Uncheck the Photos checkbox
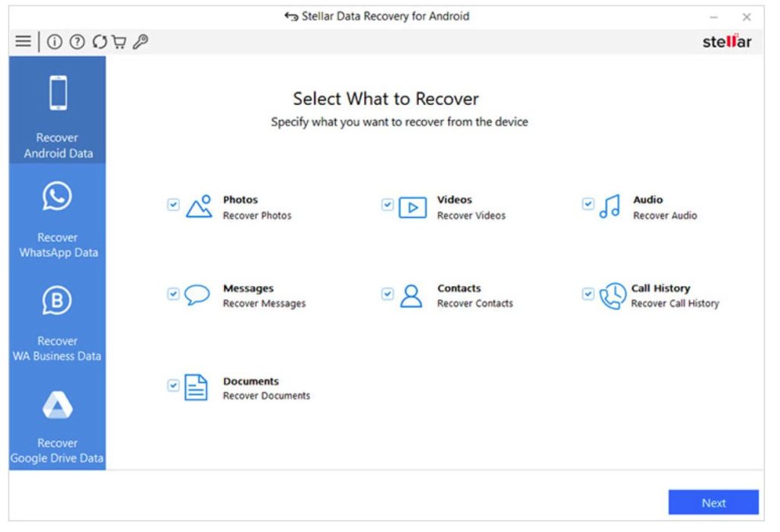This screenshot has height=532, width=780. point(173,204)
